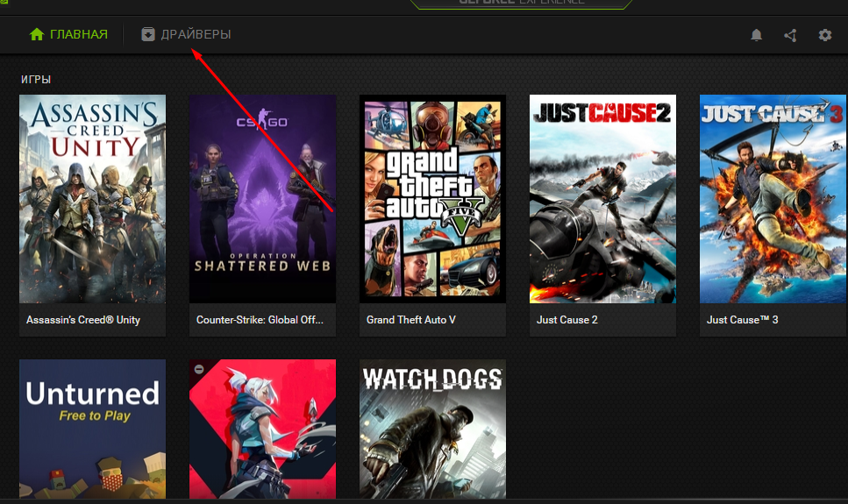848x504 pixels.
Task: Open the notifications bell icon
Action: pyautogui.click(x=756, y=35)
